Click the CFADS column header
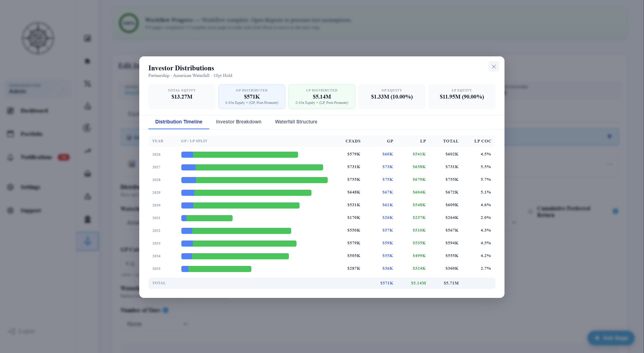This screenshot has width=644, height=353. click(353, 141)
